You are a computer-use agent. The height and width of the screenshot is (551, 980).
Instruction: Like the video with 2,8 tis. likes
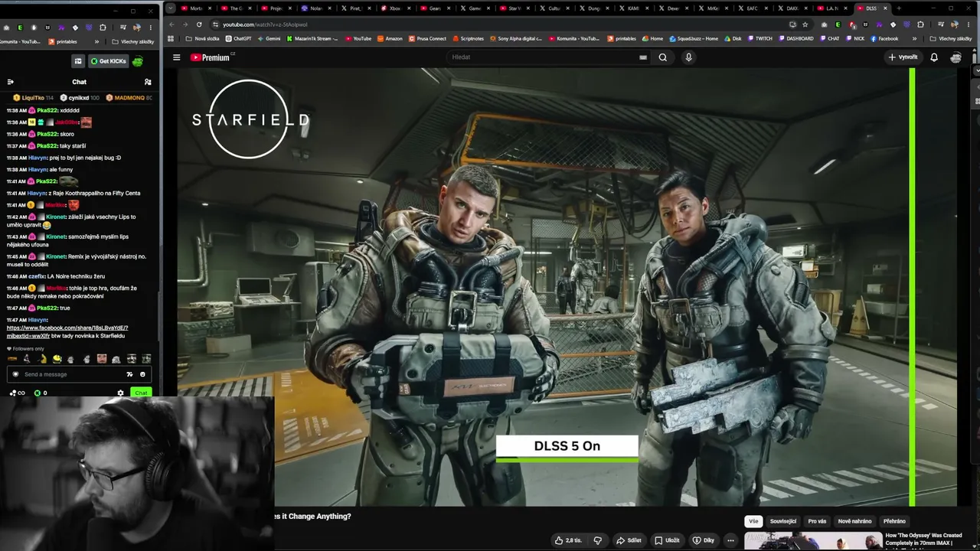[x=567, y=540]
